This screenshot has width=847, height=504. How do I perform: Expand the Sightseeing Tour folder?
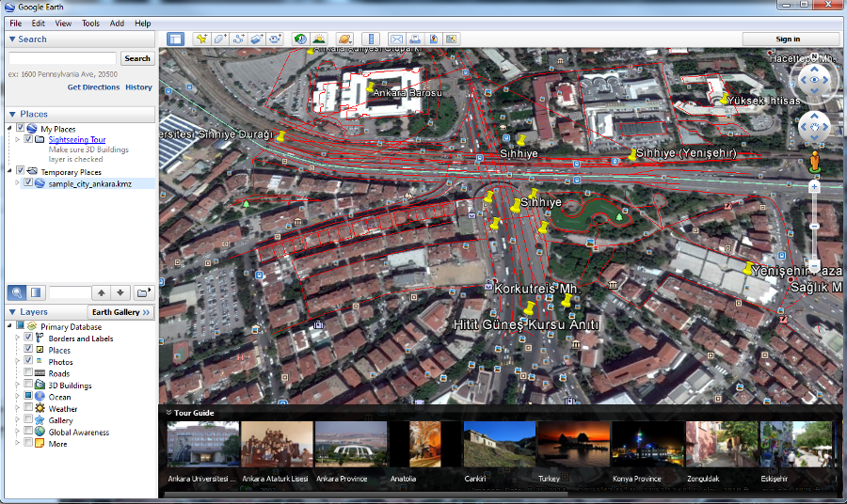tap(17, 139)
